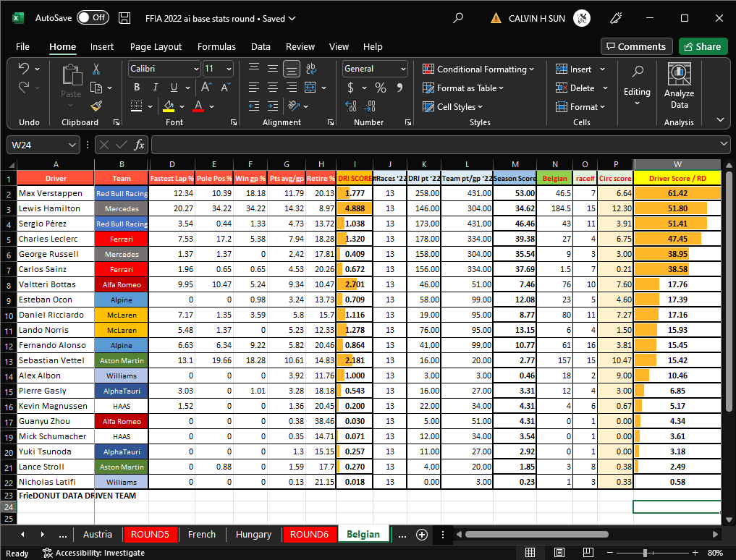This screenshot has width=736, height=560.
Task: Click Increase Indent icon
Action: 273,106
